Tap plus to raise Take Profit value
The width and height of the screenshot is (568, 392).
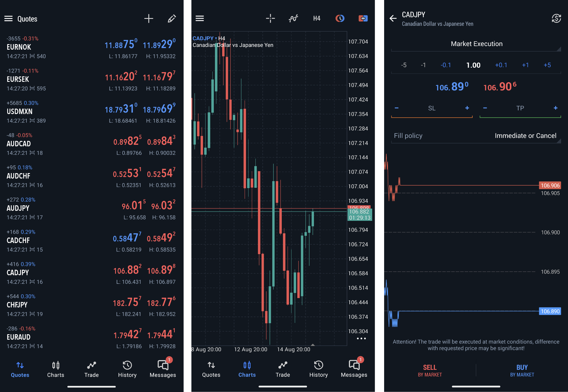555,108
